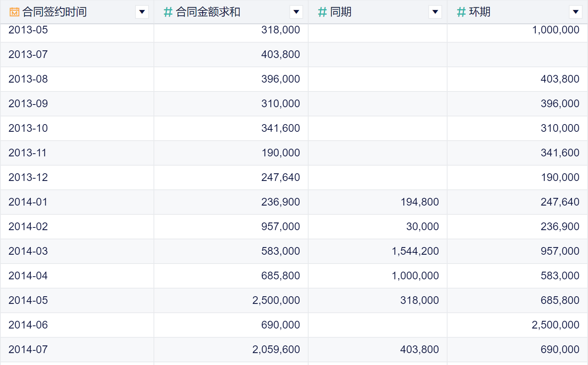Click the number-type icon beside 环期
This screenshot has width=588, height=365.
(x=461, y=12)
